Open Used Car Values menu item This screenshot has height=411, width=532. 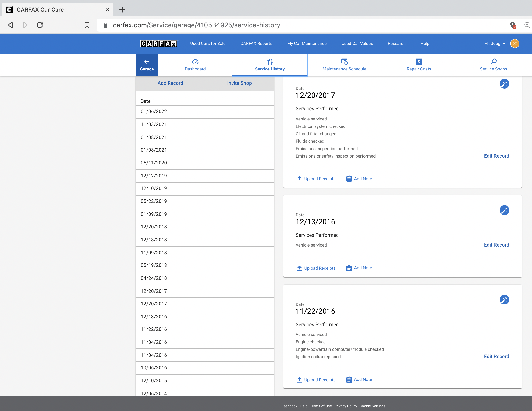pyautogui.click(x=357, y=43)
